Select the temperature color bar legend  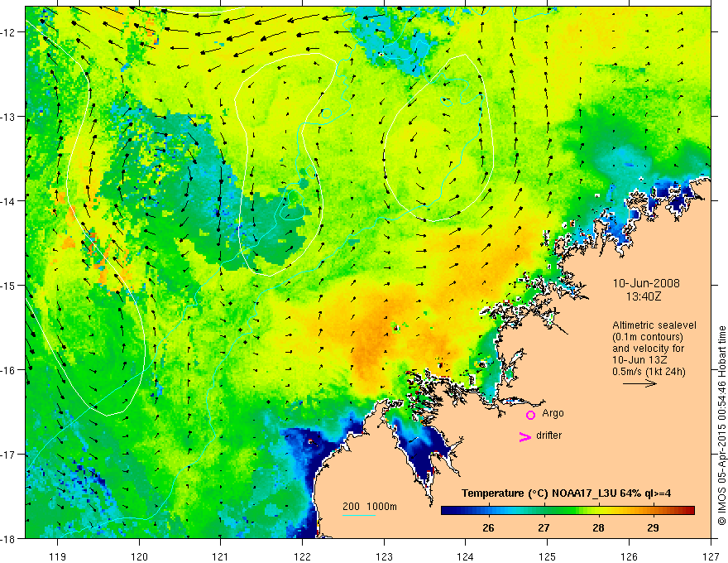click(568, 510)
